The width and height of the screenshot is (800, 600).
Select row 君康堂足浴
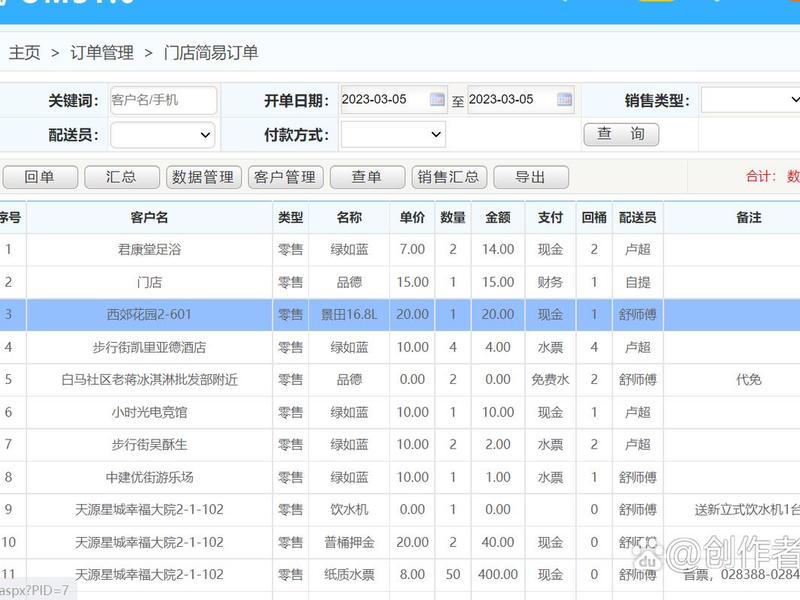(400, 249)
